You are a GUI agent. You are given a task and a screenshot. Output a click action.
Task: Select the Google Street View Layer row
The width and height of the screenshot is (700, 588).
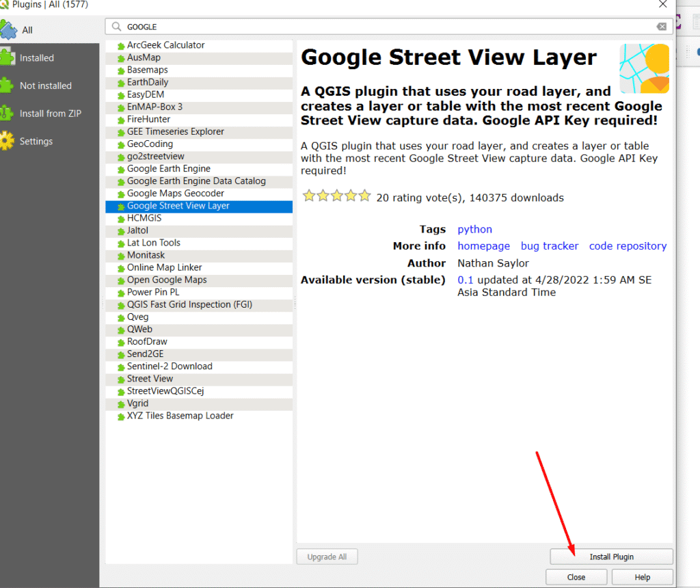tap(199, 206)
